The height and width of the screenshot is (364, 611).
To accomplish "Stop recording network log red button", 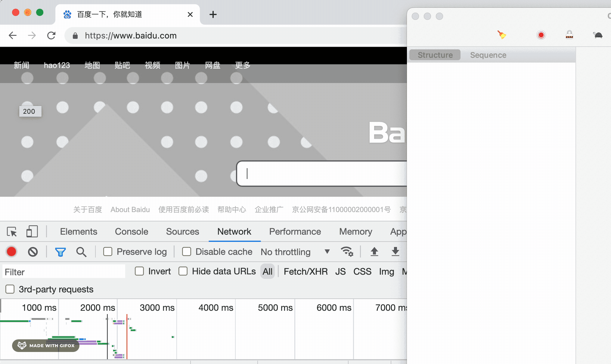I will 11,251.
